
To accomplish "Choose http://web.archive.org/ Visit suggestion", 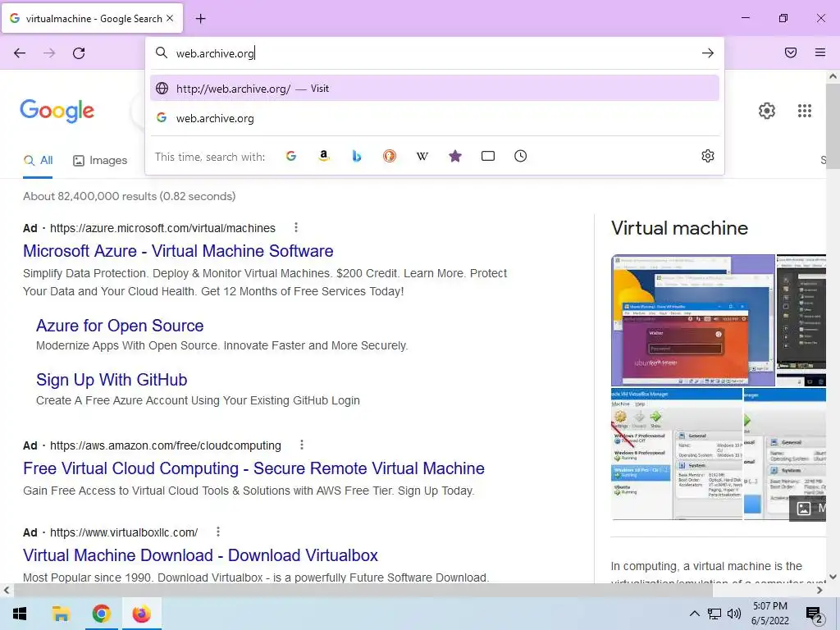I will coord(435,89).
